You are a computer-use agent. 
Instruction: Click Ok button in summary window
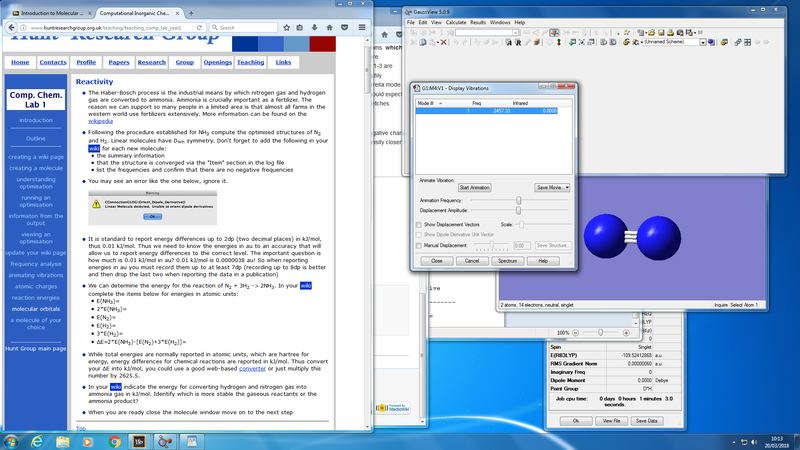[x=576, y=421]
